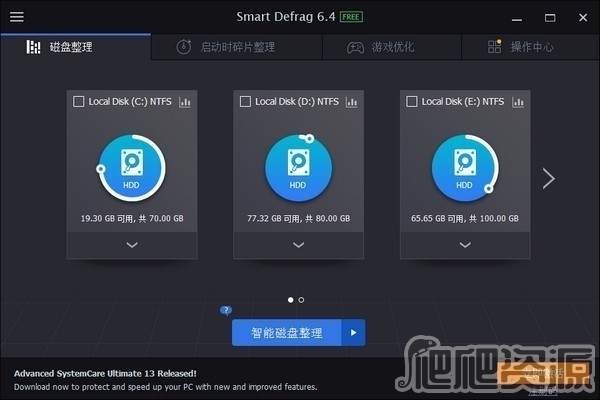View the Local Disk (D:) report chart icon
This screenshot has height=400, width=600.
click(351, 102)
